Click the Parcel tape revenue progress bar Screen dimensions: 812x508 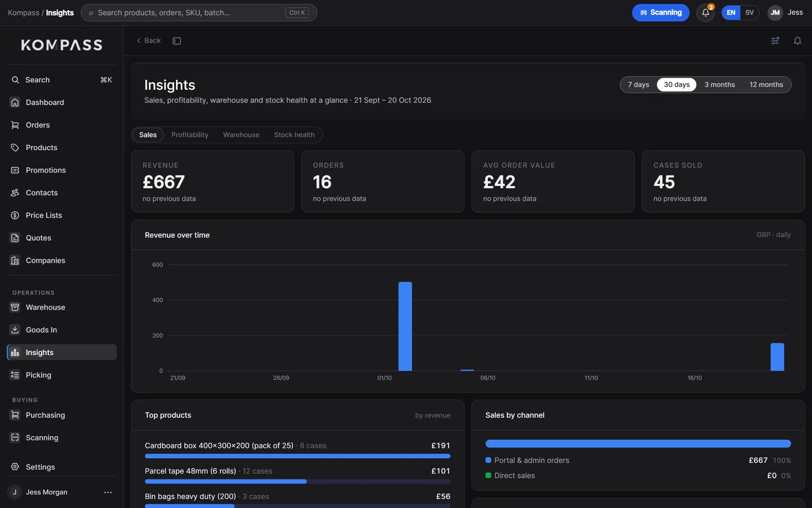(x=297, y=482)
